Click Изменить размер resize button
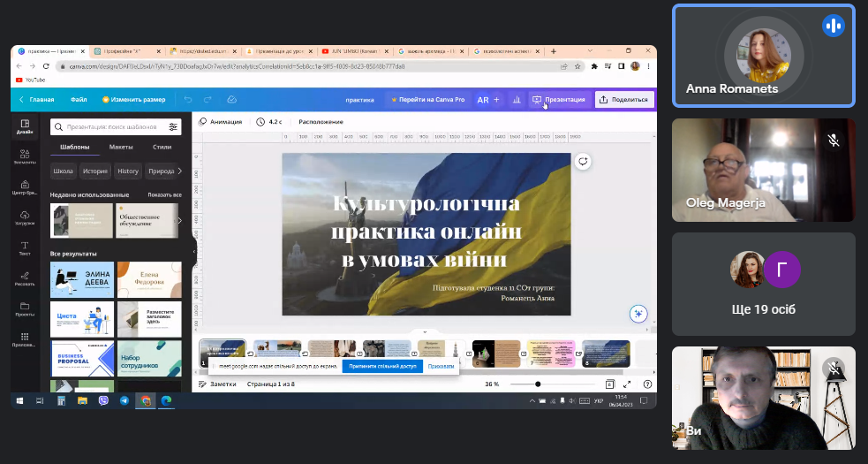Viewport: 868px width, 464px height. pyautogui.click(x=134, y=100)
